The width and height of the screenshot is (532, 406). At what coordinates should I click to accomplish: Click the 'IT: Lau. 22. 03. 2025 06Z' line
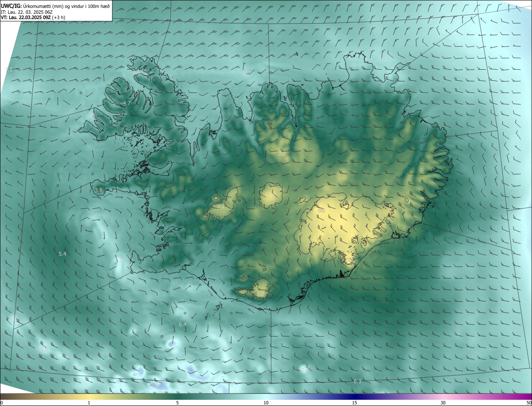point(26,12)
